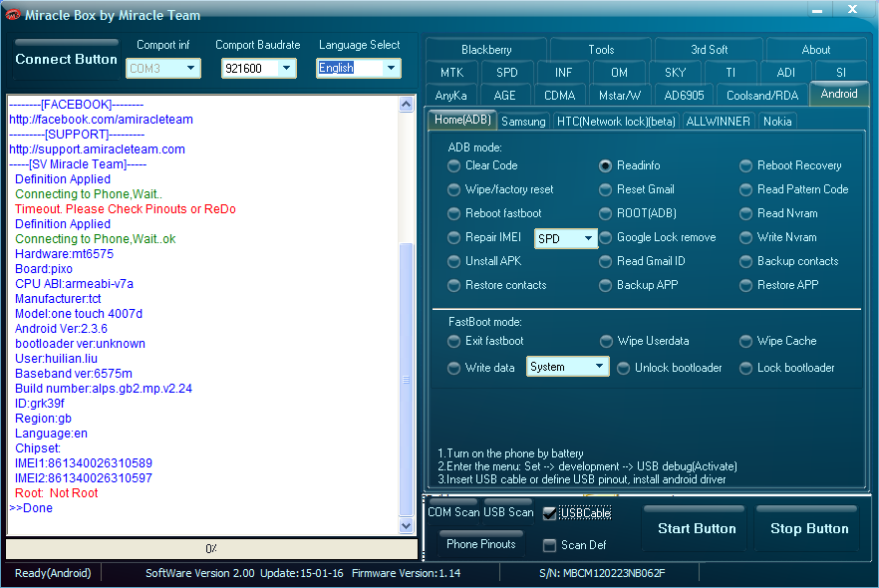Switch to the Mstar/W tab

click(620, 96)
